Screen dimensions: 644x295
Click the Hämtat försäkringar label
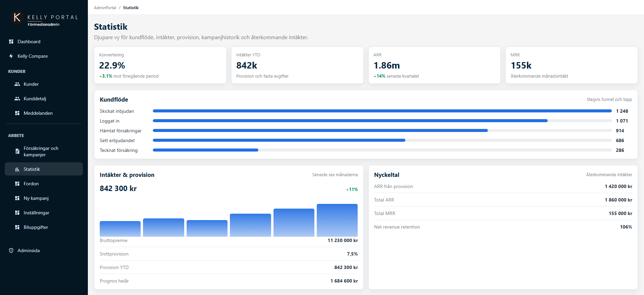pyautogui.click(x=121, y=131)
